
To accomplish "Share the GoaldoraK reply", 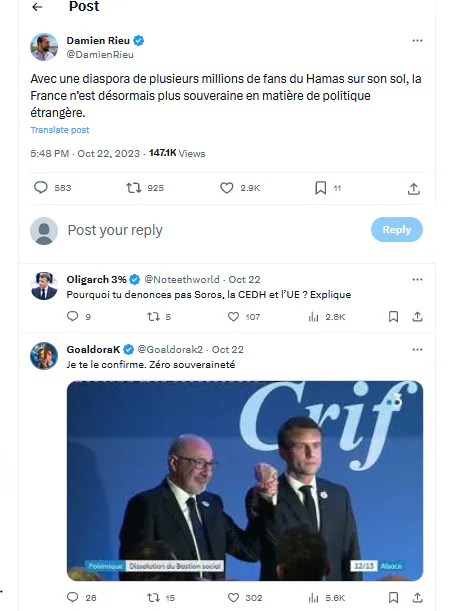I will pyautogui.click(x=417, y=597).
